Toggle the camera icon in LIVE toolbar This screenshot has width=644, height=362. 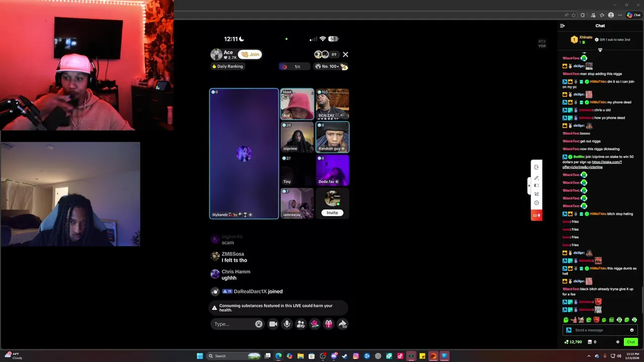point(273,324)
